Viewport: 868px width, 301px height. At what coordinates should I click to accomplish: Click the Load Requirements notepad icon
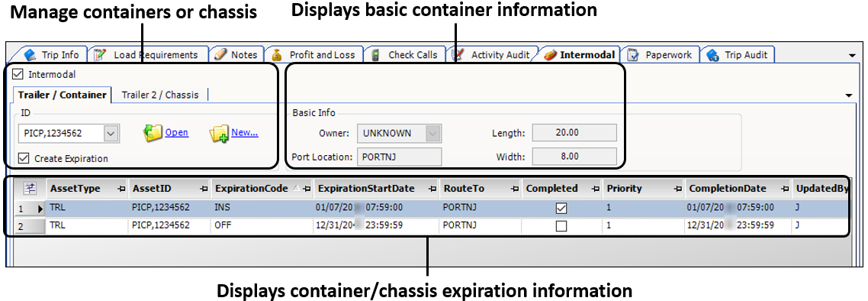point(100,55)
